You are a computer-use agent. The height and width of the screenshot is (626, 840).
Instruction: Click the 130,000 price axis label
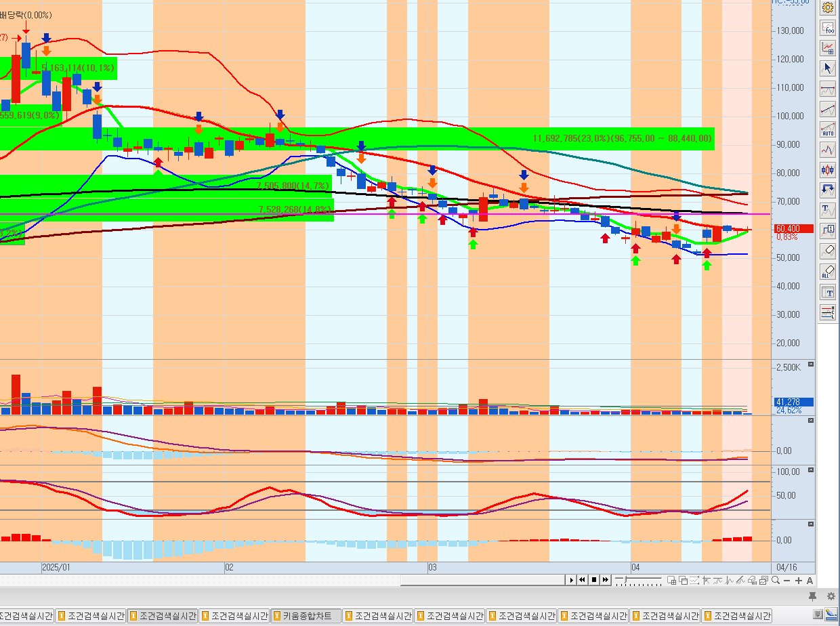pyautogui.click(x=790, y=30)
